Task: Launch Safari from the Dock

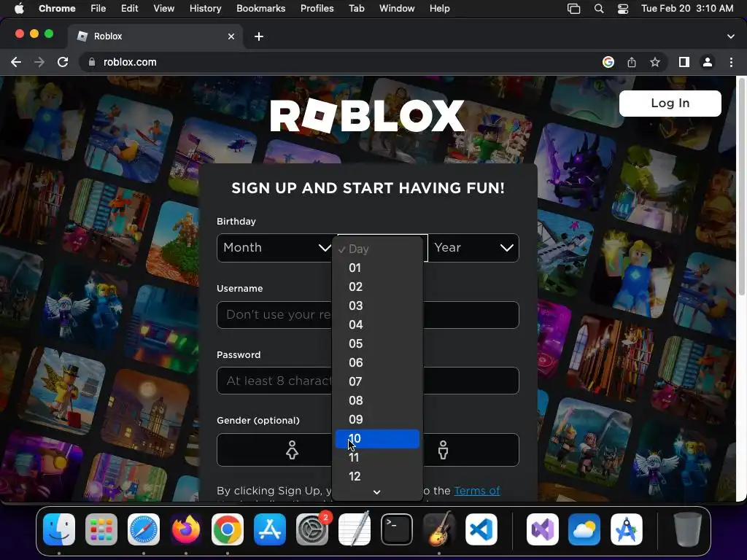Action: coord(144,529)
